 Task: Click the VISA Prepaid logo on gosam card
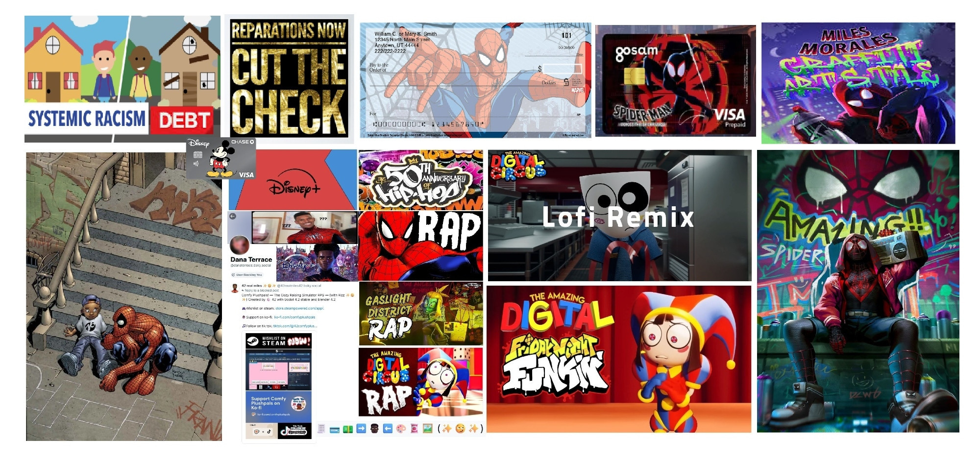pyautogui.click(x=730, y=118)
